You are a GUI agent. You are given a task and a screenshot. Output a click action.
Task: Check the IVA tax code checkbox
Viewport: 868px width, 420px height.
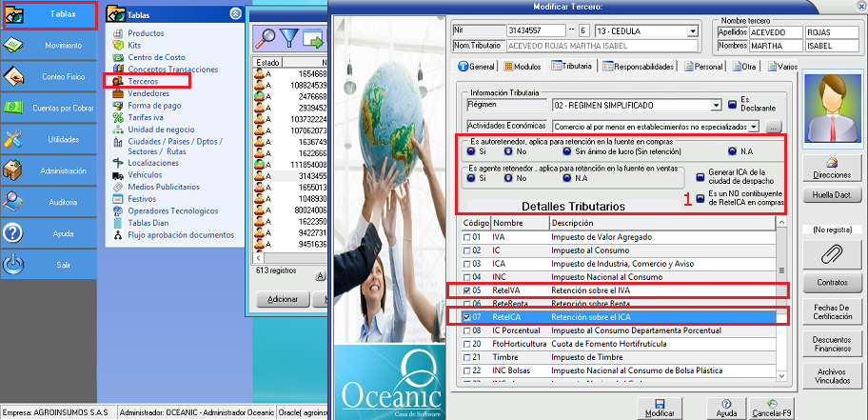pos(465,236)
